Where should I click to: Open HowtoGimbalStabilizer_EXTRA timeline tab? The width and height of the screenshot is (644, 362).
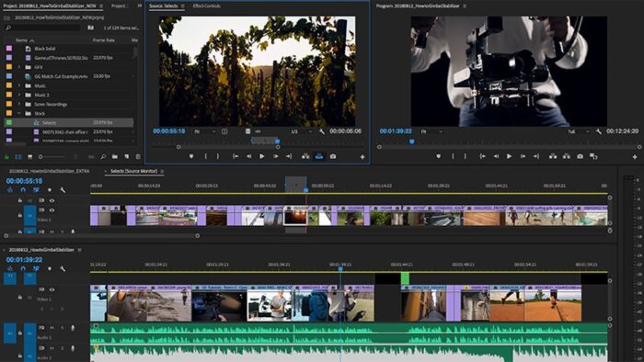click(x=49, y=171)
